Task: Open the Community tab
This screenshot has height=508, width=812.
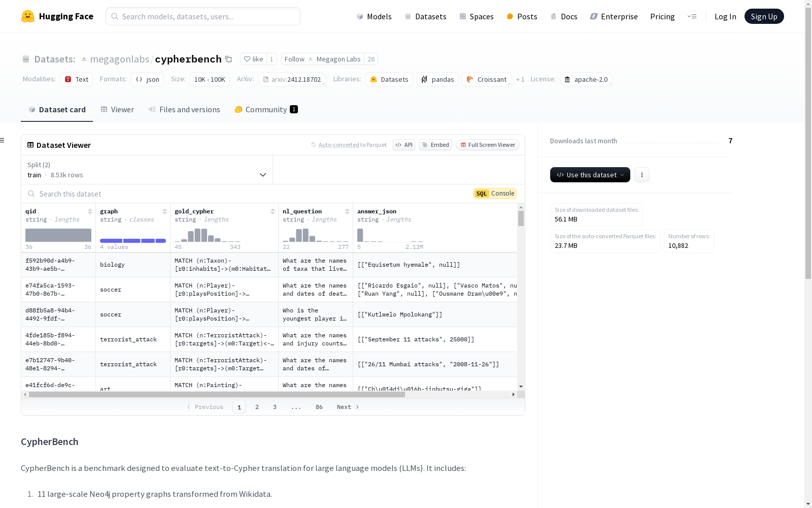Action: pos(266,110)
